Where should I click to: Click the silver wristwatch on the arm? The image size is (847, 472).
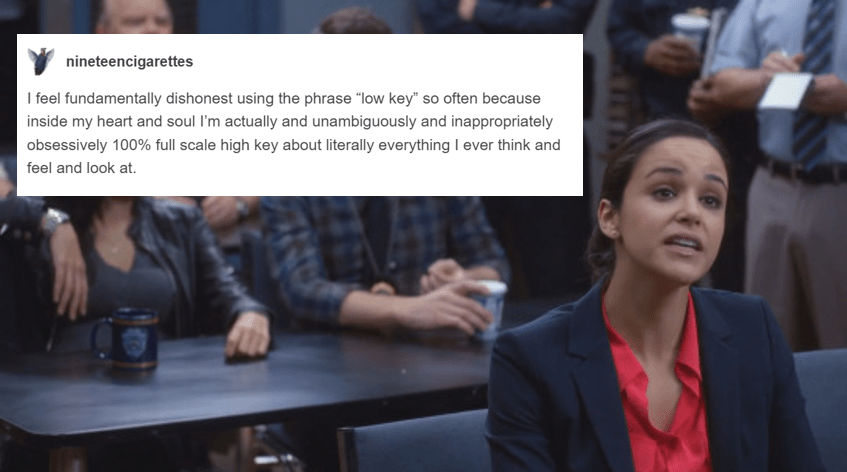click(x=55, y=219)
